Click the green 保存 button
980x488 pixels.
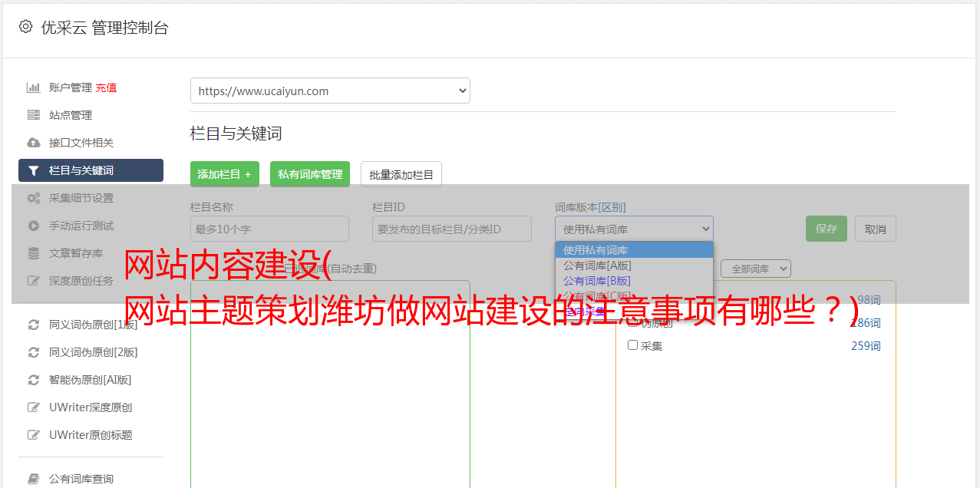click(827, 229)
